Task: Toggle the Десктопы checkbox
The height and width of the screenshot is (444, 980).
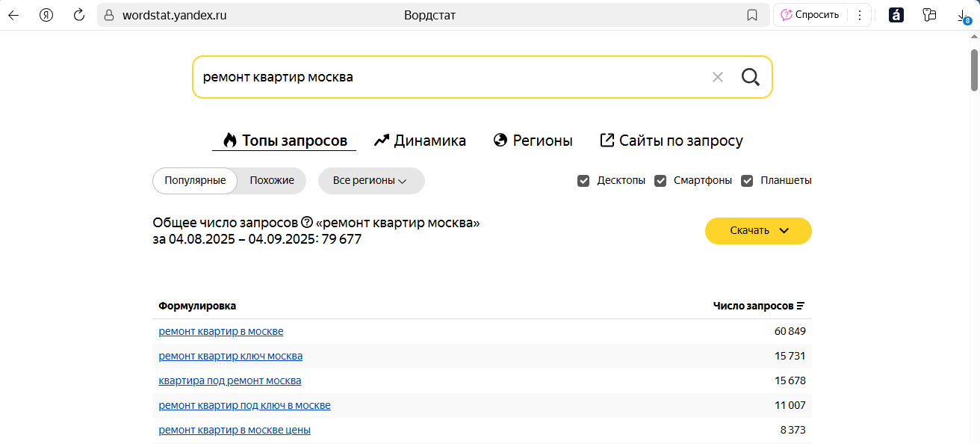Action: pos(583,181)
